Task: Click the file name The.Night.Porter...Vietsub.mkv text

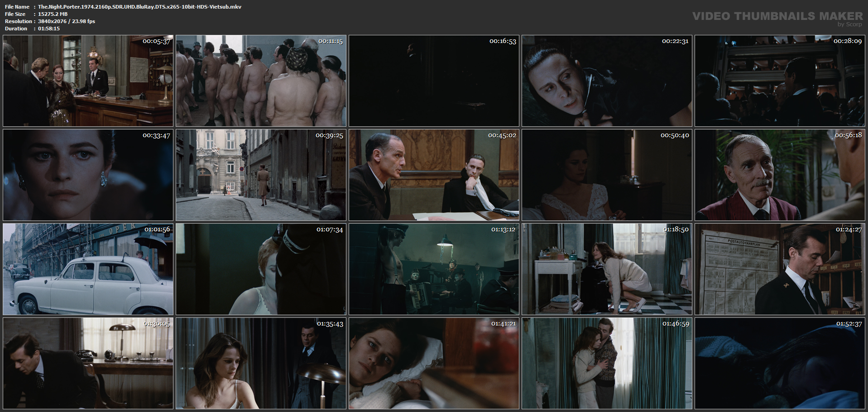Action: (x=139, y=7)
